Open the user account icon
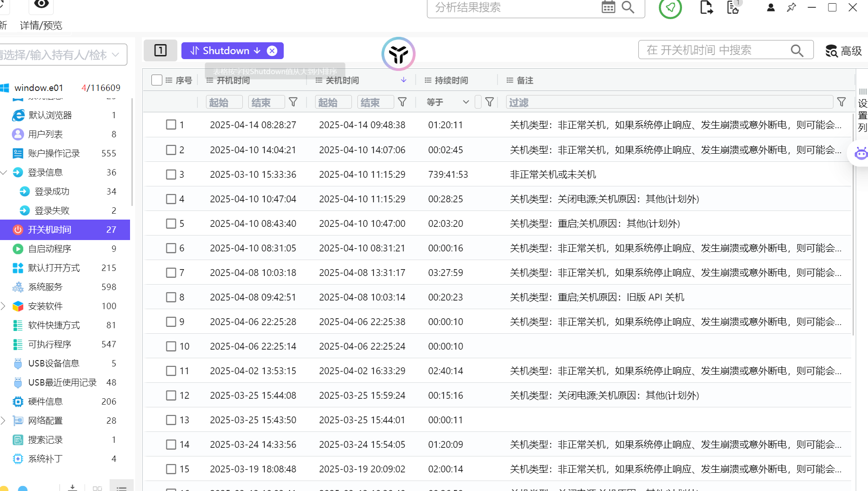 point(771,7)
